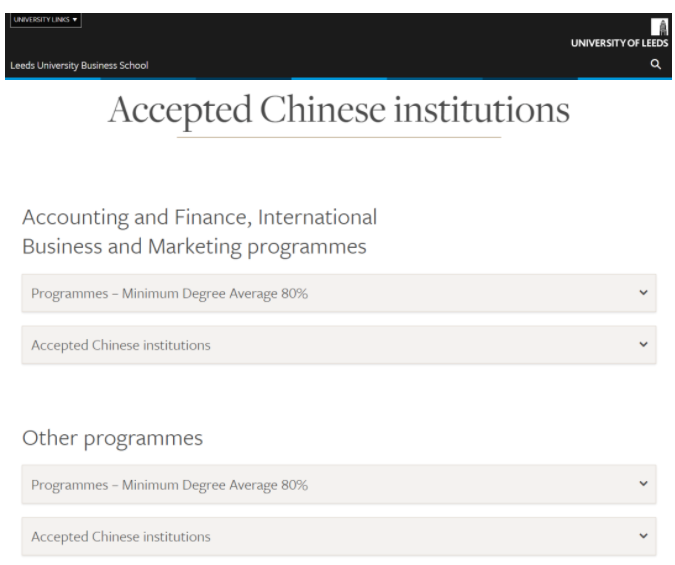Viewport: 675px width, 565px height.
Task: Expand Programmes – Minimum Degree Average 80% under Other programmes
Action: tap(339, 484)
